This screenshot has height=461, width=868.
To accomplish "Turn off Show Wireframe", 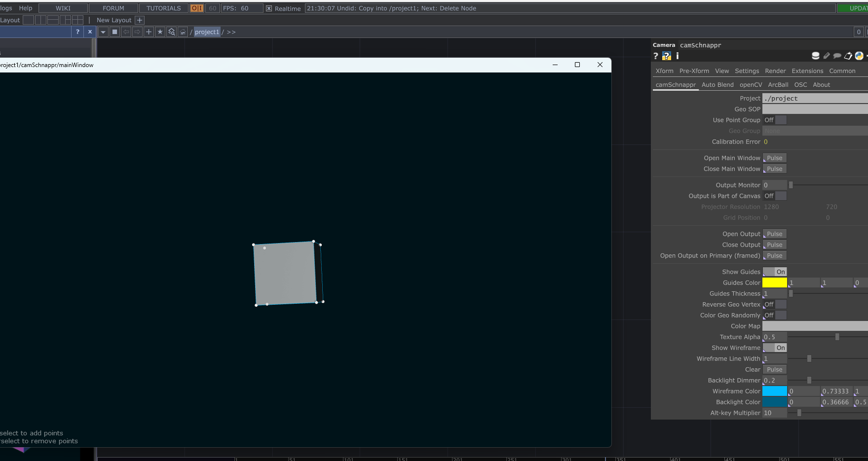I will pos(775,348).
